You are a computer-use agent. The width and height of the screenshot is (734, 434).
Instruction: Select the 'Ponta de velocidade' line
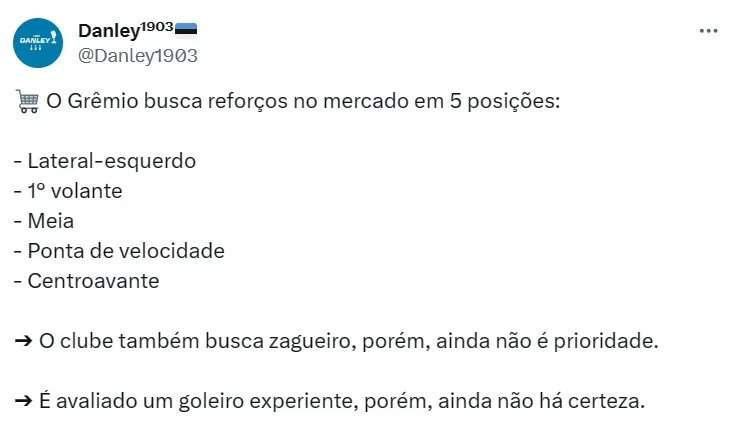tap(119, 251)
